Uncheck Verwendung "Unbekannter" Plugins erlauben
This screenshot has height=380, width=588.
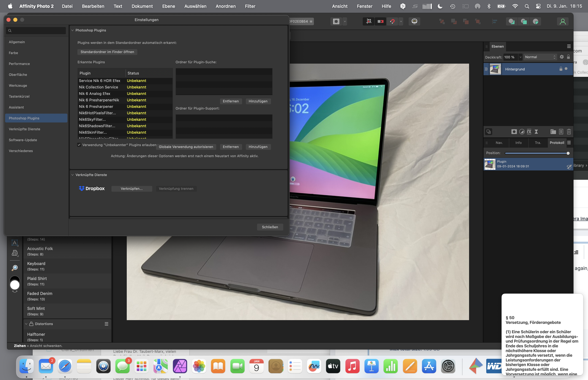click(79, 145)
